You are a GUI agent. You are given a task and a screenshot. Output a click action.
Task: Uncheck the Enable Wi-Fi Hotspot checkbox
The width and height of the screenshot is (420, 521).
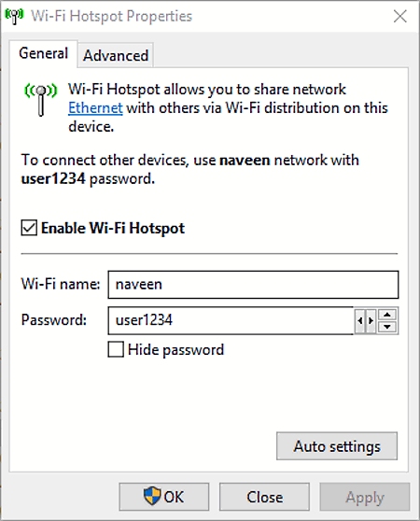[29, 228]
